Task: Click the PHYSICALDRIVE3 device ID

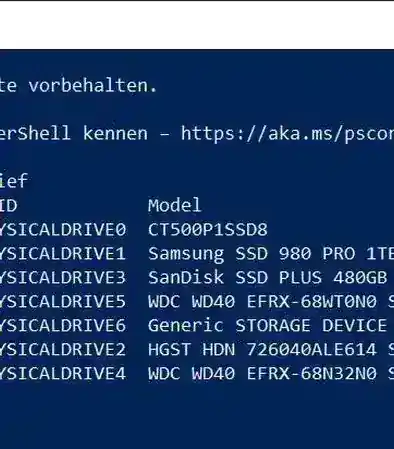Action: pos(63,277)
